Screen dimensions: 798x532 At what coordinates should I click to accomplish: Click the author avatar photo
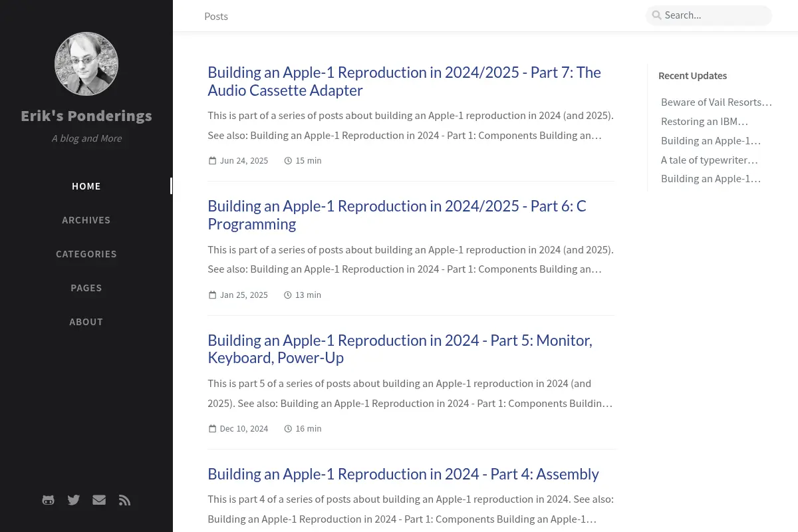click(x=86, y=64)
